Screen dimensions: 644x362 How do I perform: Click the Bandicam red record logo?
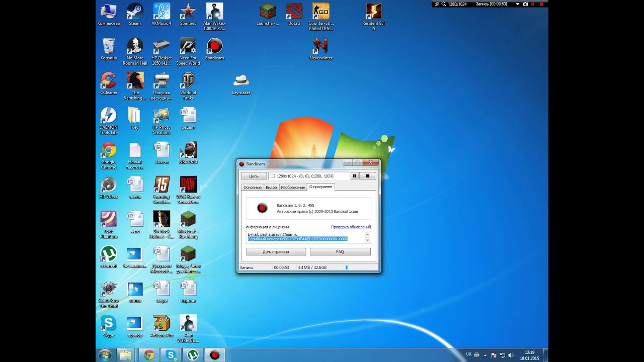[262, 208]
